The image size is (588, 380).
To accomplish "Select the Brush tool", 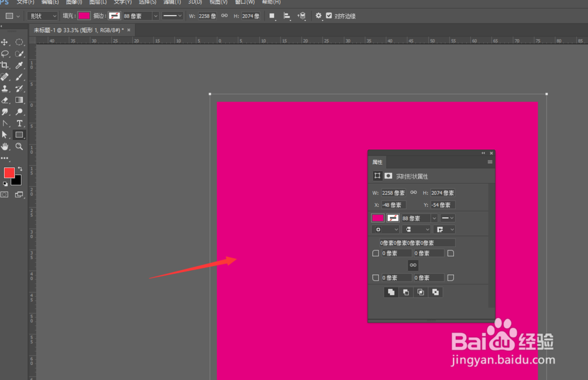I will [19, 77].
